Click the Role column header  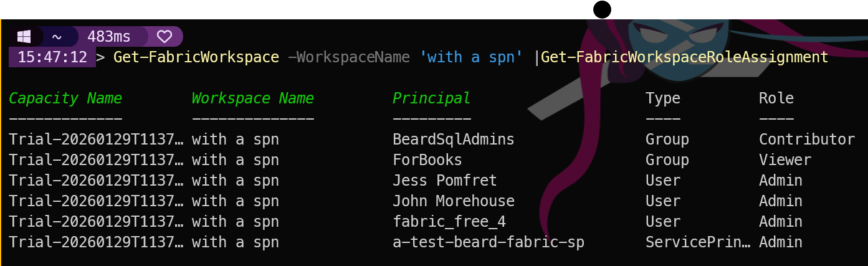click(x=776, y=98)
